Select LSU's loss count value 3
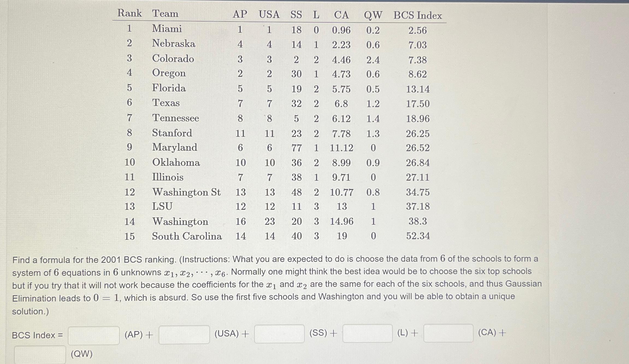 316,207
